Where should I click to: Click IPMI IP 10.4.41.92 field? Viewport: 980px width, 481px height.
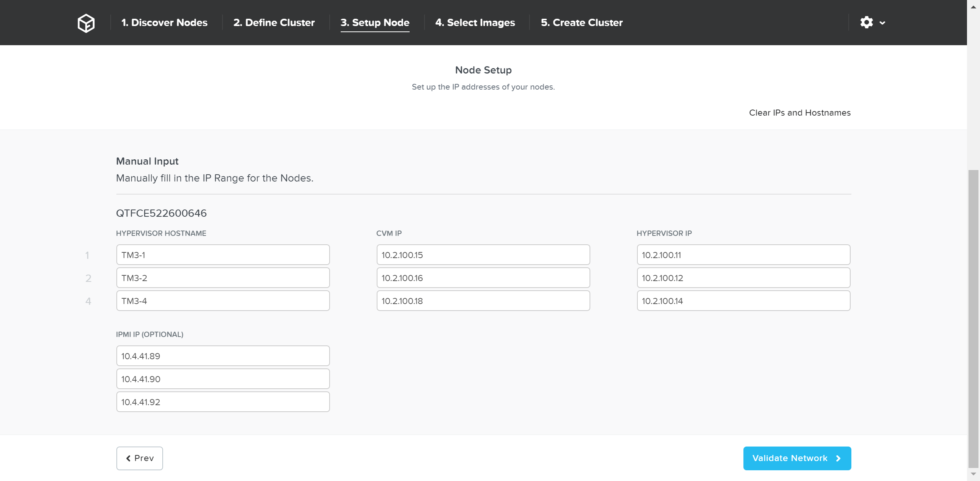click(223, 402)
